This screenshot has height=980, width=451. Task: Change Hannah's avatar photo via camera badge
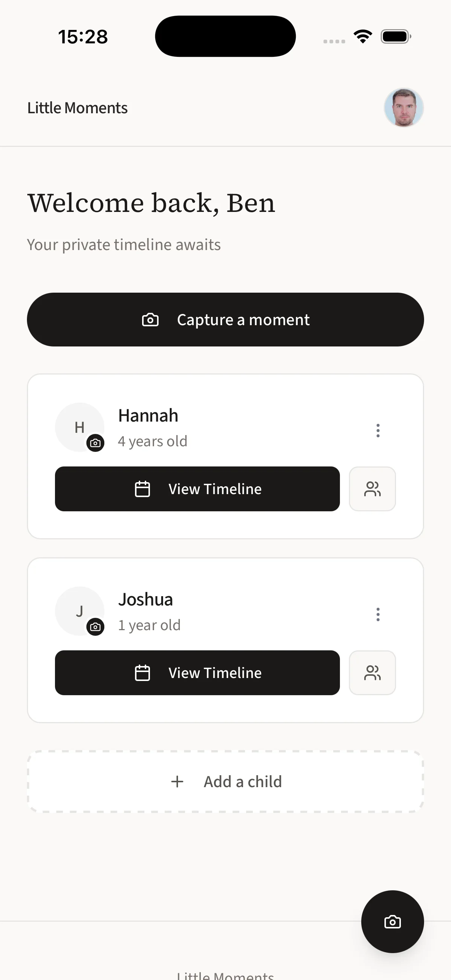(x=95, y=443)
